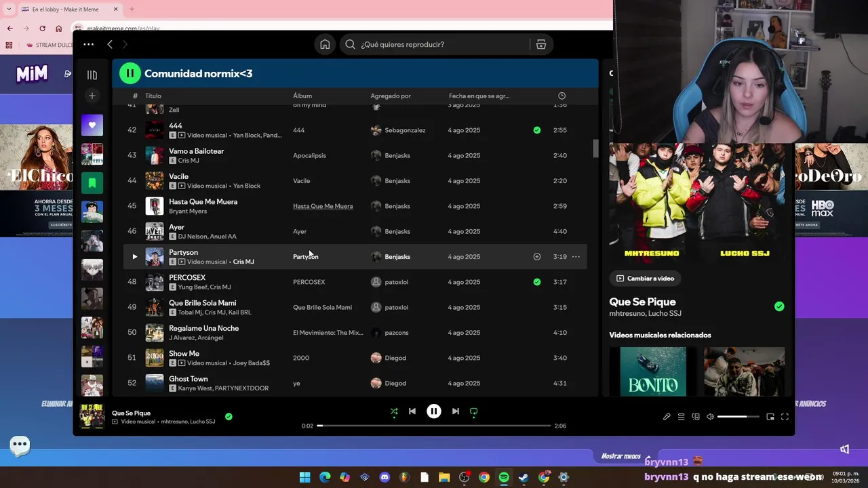Click the speaker icon on the Make it Meme page
The height and width of the screenshot is (488, 868).
[845, 449]
